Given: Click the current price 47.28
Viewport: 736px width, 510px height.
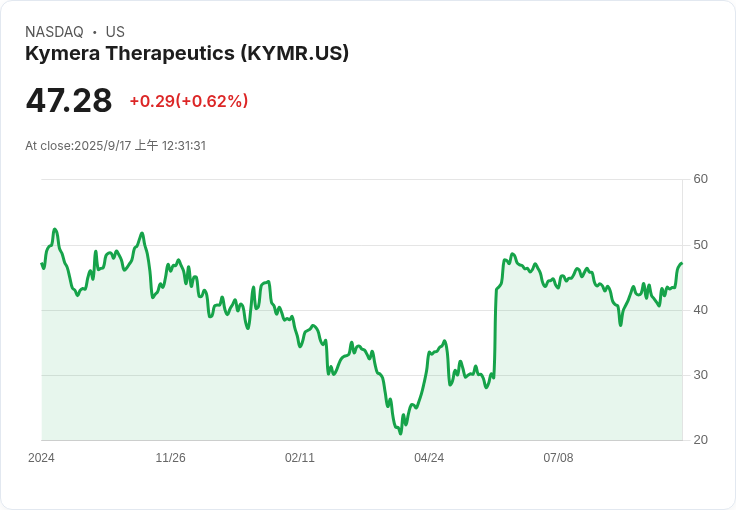Looking at the screenshot, I should tap(69, 101).
